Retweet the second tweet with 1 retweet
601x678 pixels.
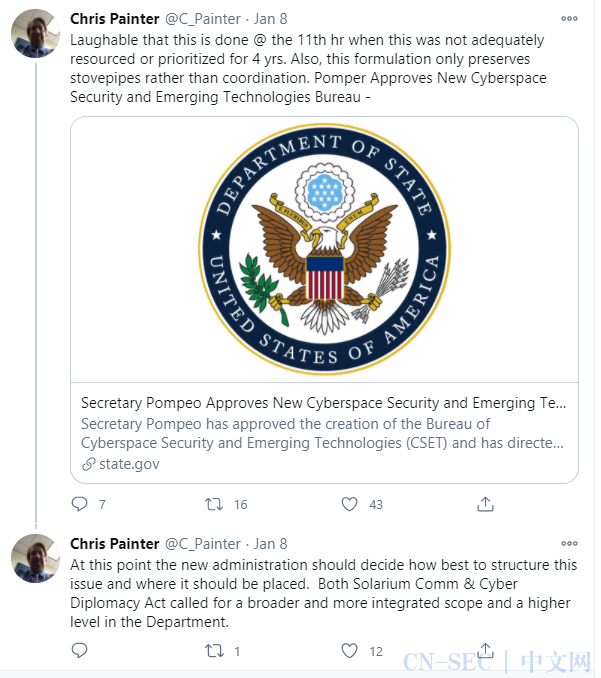pos(214,650)
